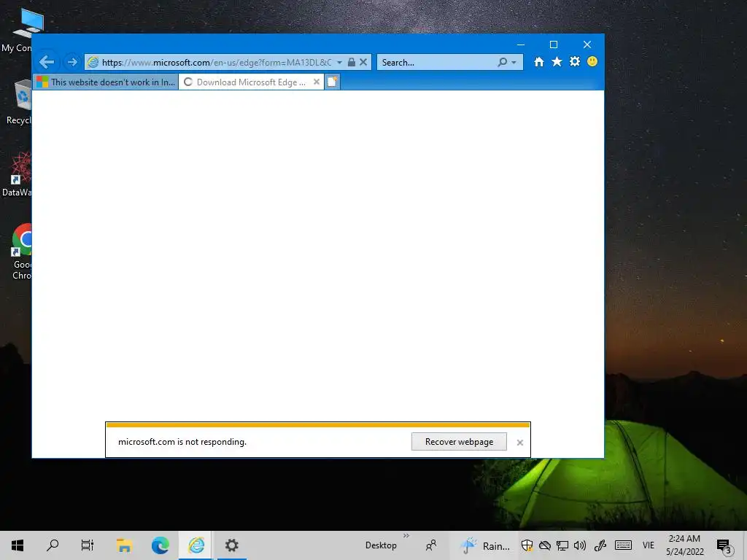Open the clock showing 2:24 AM

tap(684, 545)
